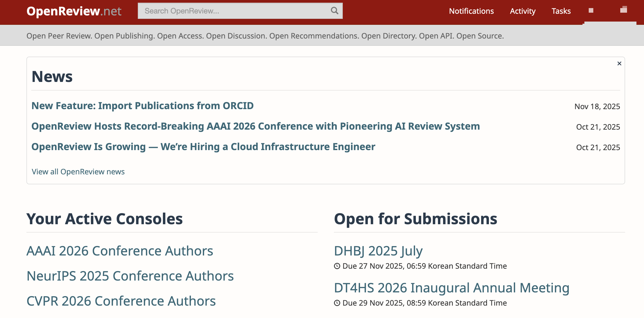
Task: Go to the Tasks page
Action: (x=561, y=11)
